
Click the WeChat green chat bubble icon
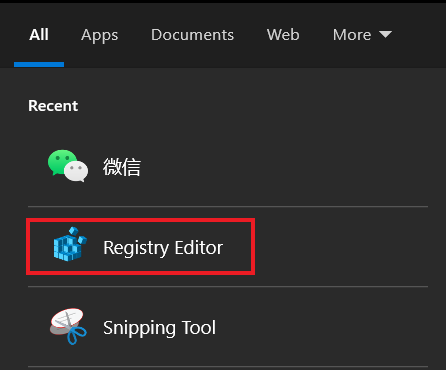click(68, 166)
